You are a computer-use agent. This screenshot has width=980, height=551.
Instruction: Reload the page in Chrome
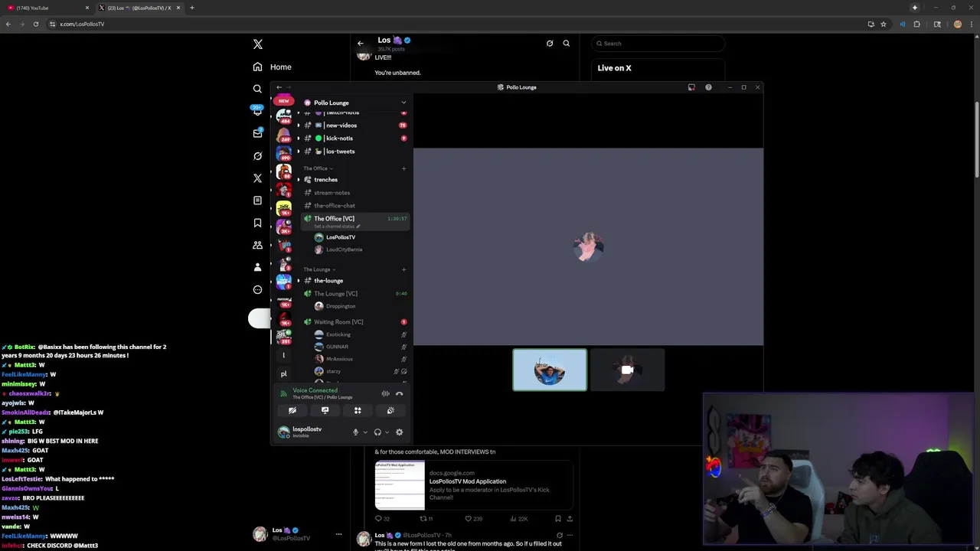click(x=35, y=24)
